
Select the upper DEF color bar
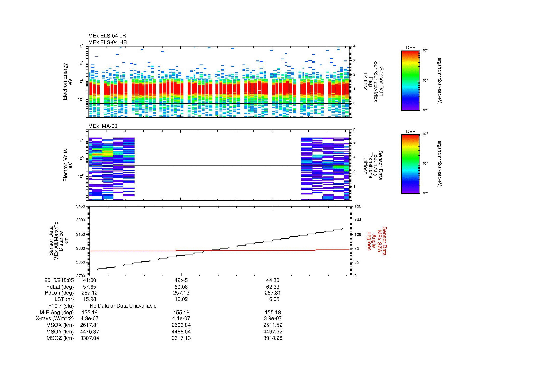pyautogui.click(x=410, y=80)
